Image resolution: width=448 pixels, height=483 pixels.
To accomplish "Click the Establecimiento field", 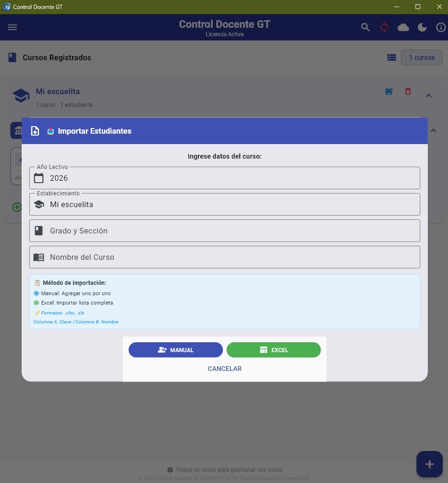I will 224,204.
